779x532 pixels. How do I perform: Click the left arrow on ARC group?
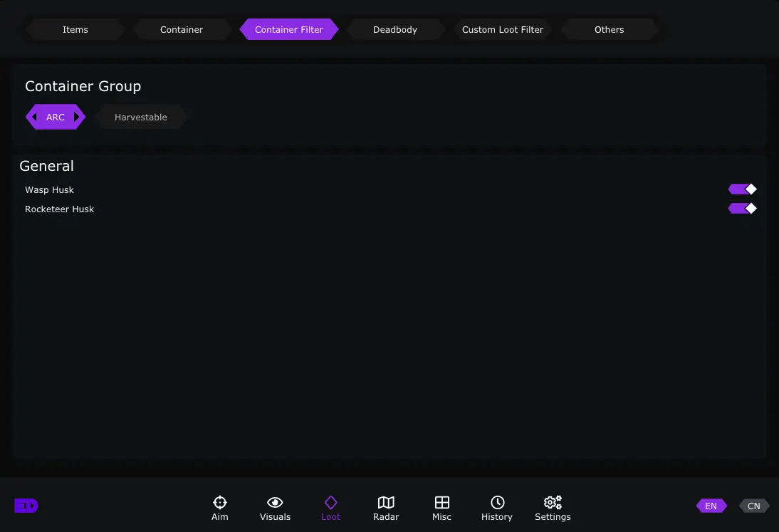34,117
